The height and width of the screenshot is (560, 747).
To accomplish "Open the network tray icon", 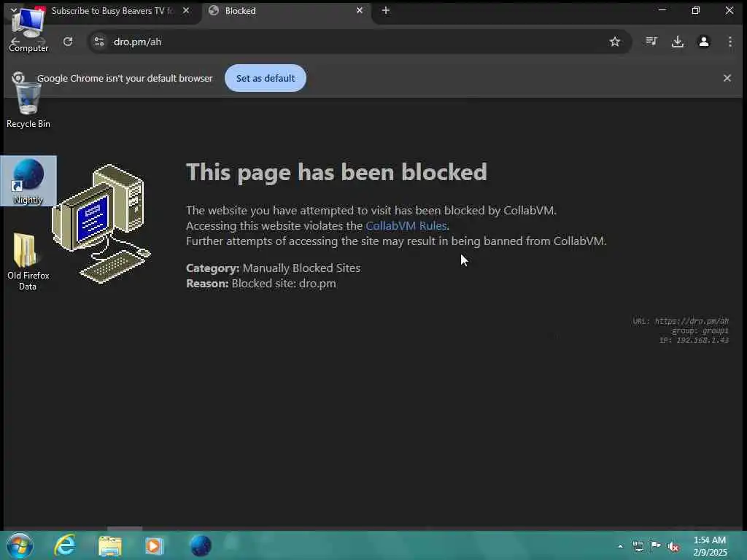I will pos(638,546).
